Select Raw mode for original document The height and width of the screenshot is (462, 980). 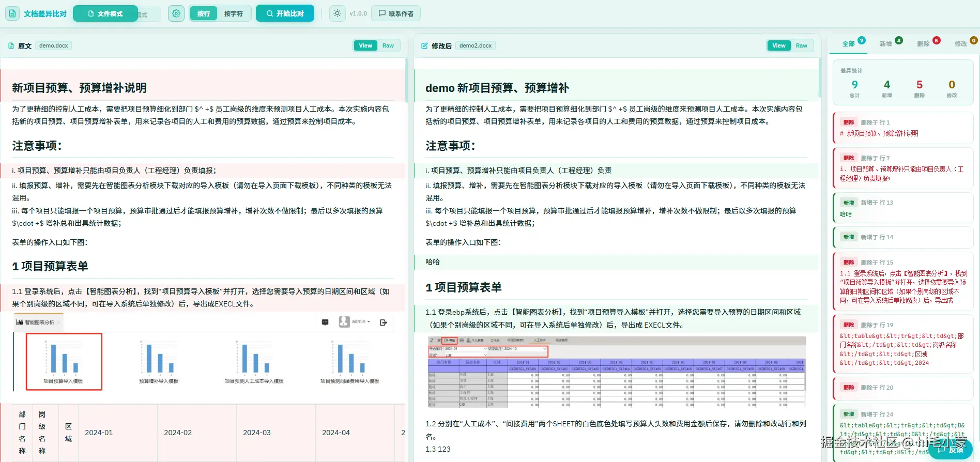click(388, 45)
